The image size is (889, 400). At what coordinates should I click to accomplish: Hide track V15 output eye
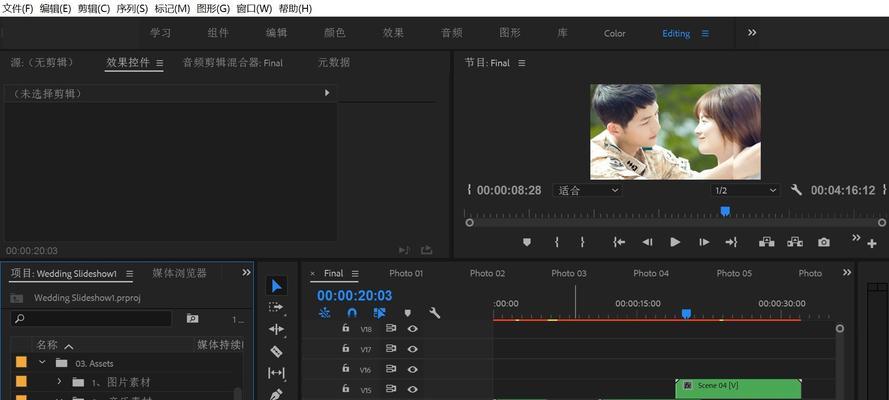click(412, 389)
